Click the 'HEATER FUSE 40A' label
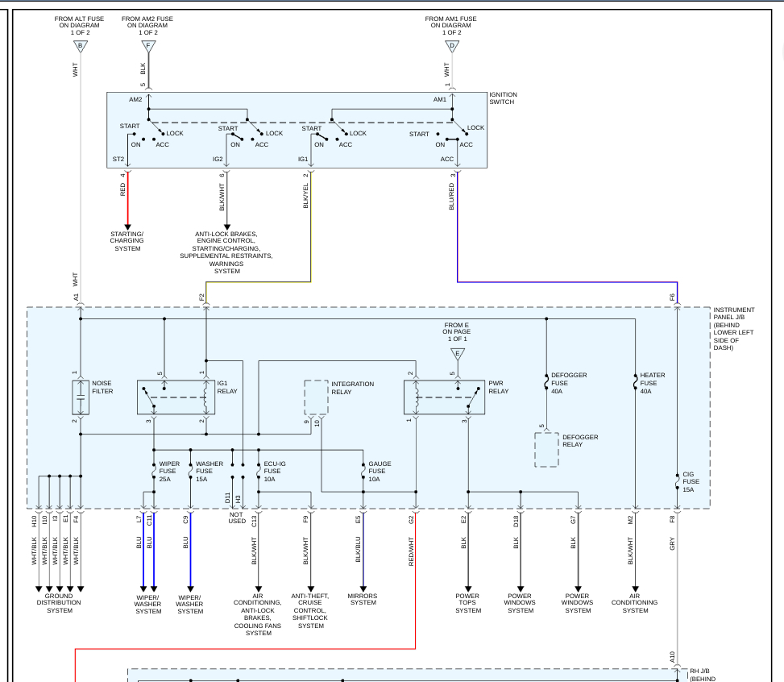 pyautogui.click(x=653, y=383)
